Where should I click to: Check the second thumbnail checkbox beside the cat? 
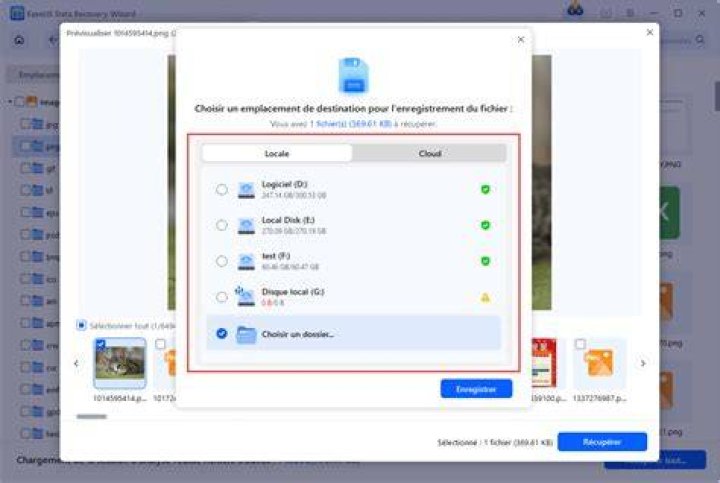[160, 343]
